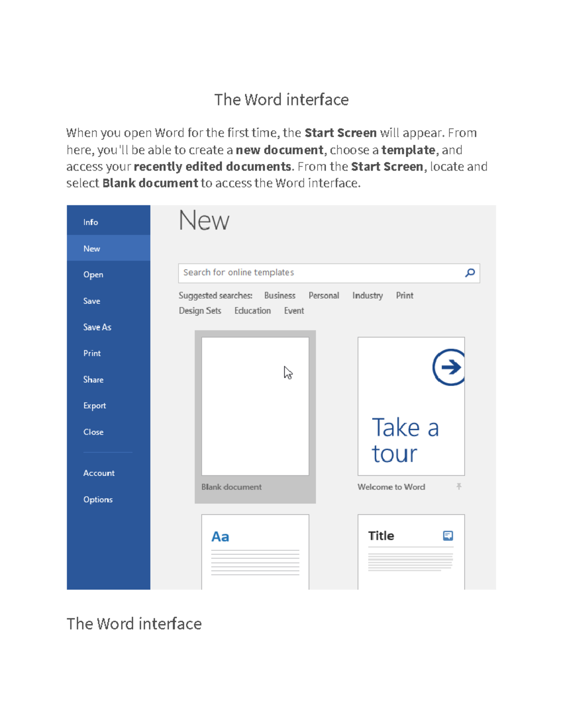This screenshot has width=563, height=728.
Task: Open the Welcome to Word tour template
Action: (x=411, y=406)
